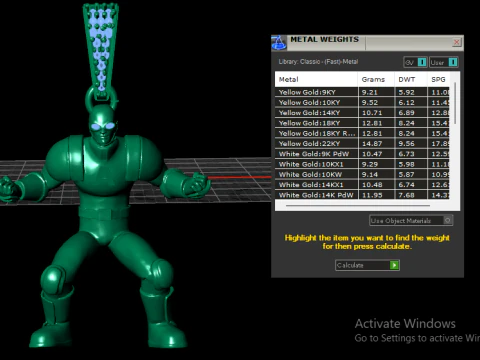Image resolution: width=480 pixels, height=360 pixels.
Task: Click the 5.87 DWT value
Action: pyautogui.click(x=406, y=174)
